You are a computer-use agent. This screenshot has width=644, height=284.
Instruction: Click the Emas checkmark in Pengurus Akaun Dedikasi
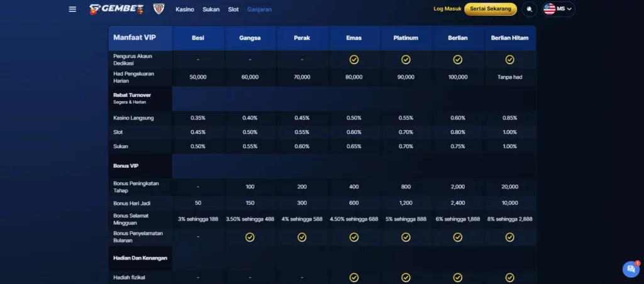(x=353, y=60)
